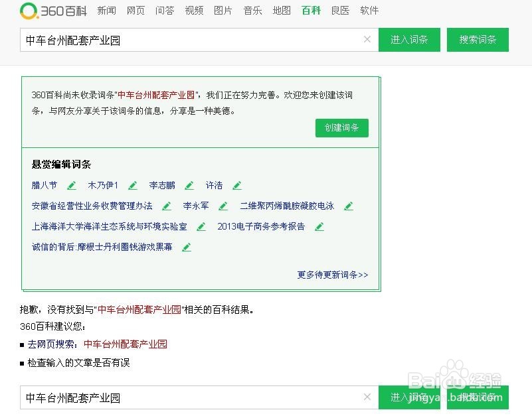Select the active 百科 tab
This screenshot has width=532, height=416.
tap(311, 11)
